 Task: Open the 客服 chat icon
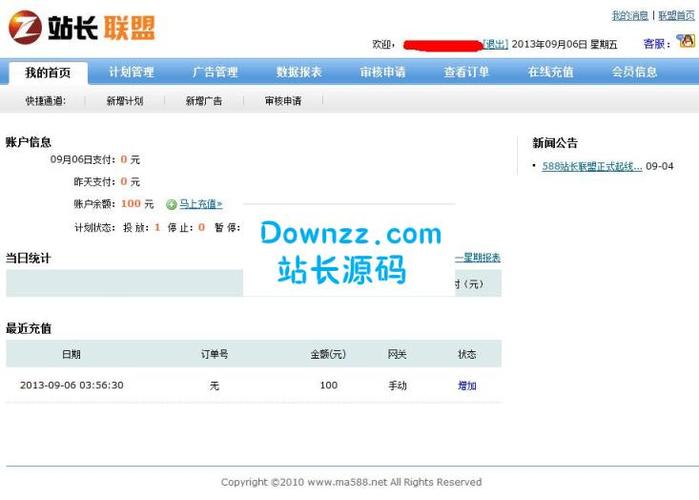pyautogui.click(x=686, y=41)
